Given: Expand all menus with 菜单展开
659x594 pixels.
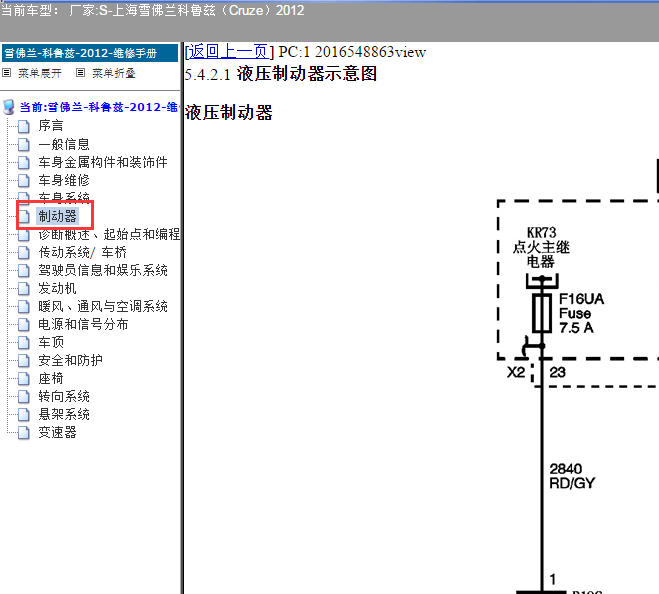Looking at the screenshot, I should 38,73.
